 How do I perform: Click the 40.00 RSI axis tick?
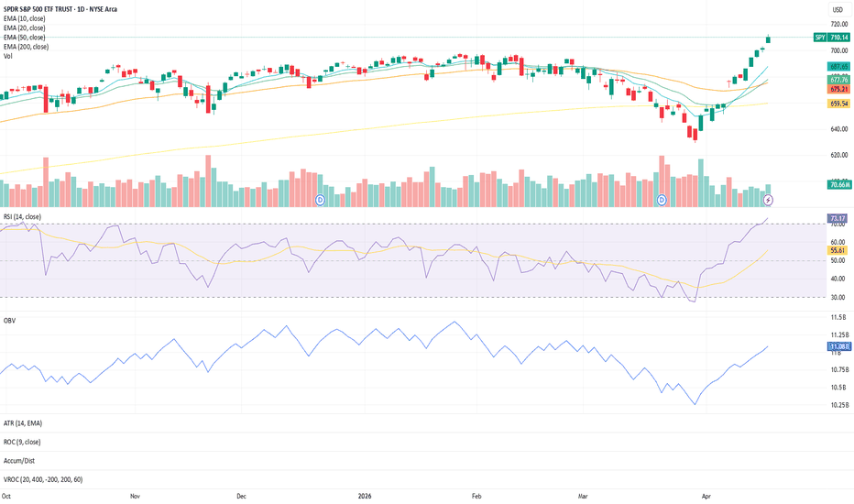click(x=838, y=279)
